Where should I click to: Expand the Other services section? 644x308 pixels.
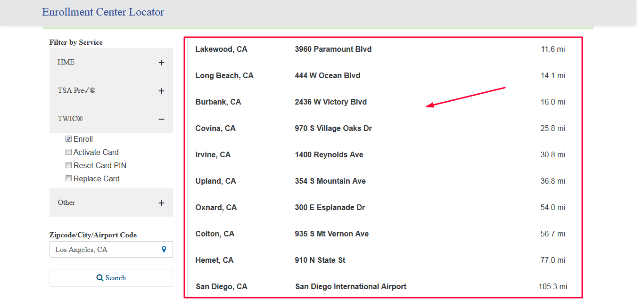click(x=111, y=203)
